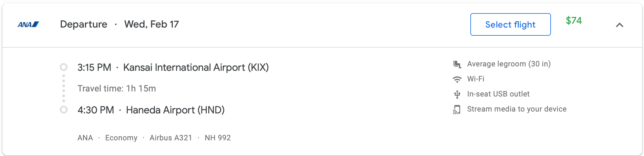Click Haneda Airport (HND) text
This screenshot has width=644, height=156.
click(175, 110)
